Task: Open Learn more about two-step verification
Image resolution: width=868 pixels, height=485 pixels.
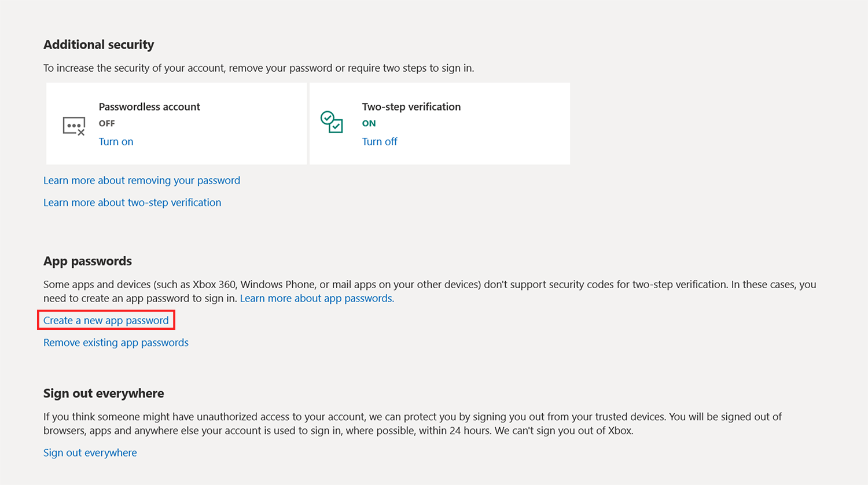Action: point(132,203)
